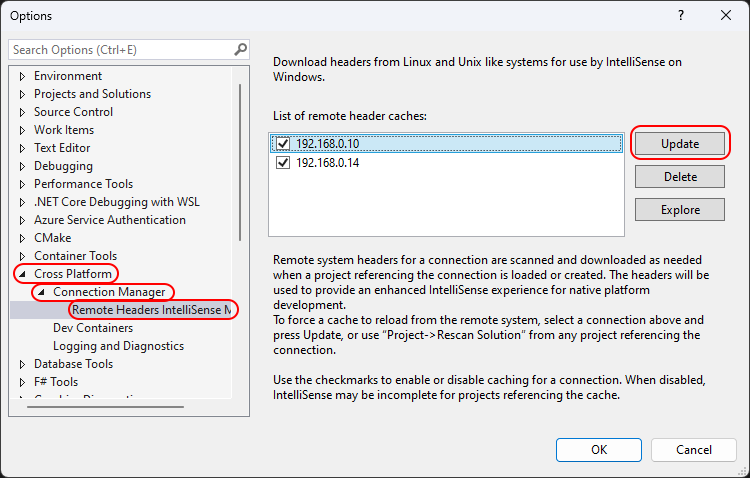
Task: Expand the Text Editor arrow
Action: pos(23,148)
